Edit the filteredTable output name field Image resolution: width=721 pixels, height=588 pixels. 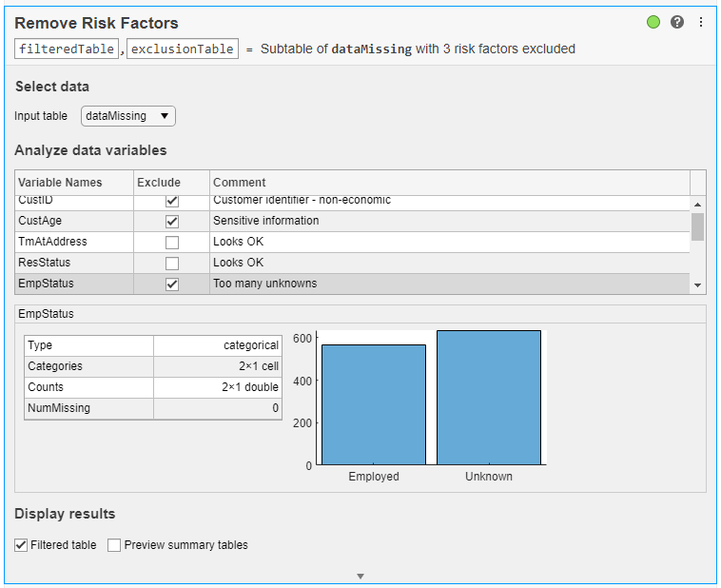point(67,49)
